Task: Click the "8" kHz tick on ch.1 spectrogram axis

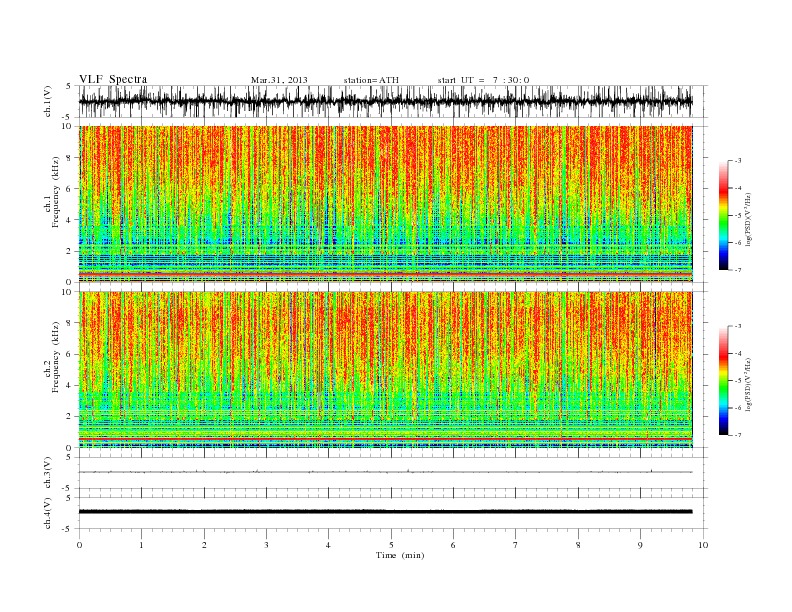Action: point(70,158)
